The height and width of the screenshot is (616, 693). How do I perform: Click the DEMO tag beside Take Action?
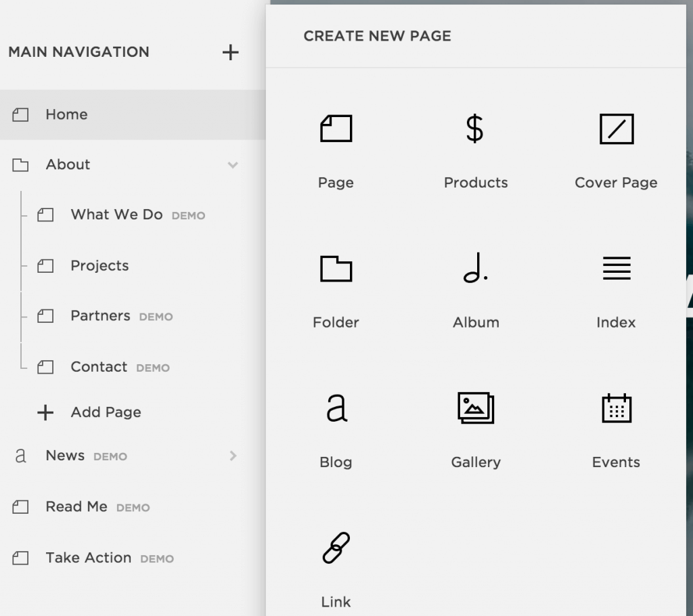157,559
